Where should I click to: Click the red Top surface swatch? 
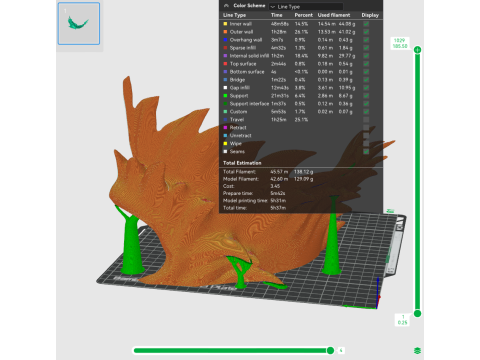pos(225,64)
